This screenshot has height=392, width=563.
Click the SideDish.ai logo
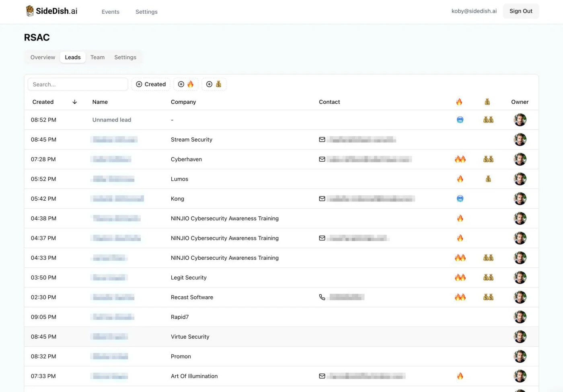51,11
